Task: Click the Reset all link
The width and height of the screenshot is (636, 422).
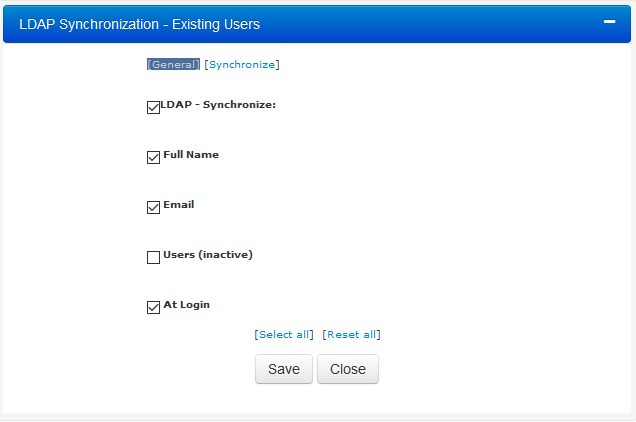Action: [x=351, y=335]
